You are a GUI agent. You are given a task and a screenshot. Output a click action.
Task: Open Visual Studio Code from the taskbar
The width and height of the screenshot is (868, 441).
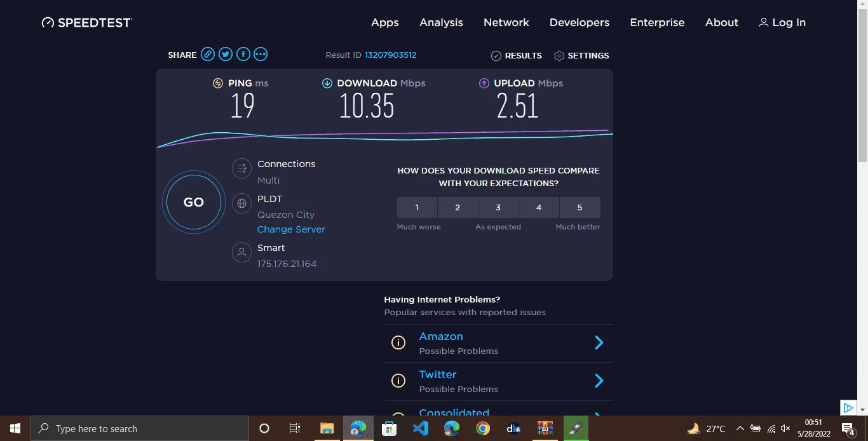(420, 428)
